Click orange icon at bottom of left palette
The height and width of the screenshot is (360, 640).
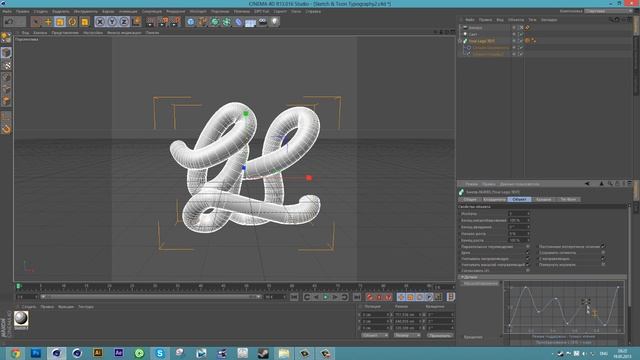pyautogui.click(x=6, y=129)
